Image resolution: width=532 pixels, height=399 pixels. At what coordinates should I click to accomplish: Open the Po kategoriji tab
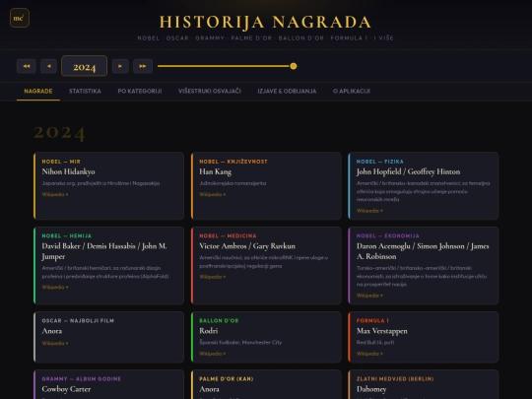[x=140, y=92]
